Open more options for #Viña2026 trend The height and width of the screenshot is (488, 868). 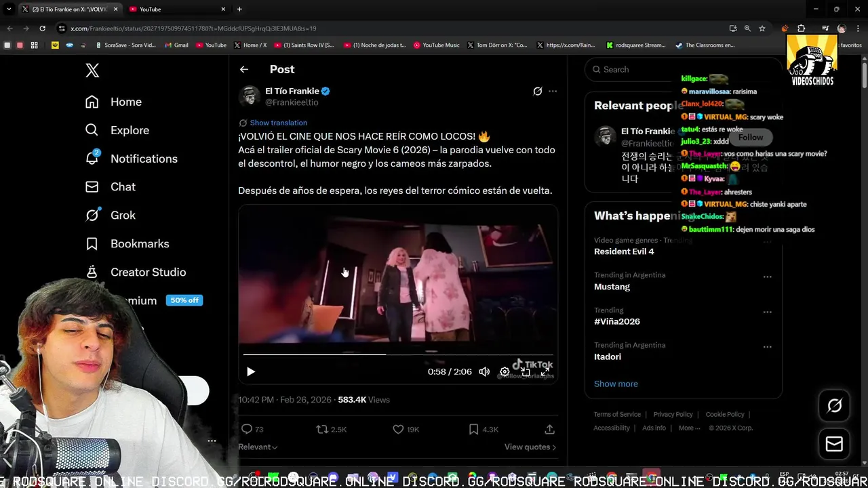coord(767,312)
